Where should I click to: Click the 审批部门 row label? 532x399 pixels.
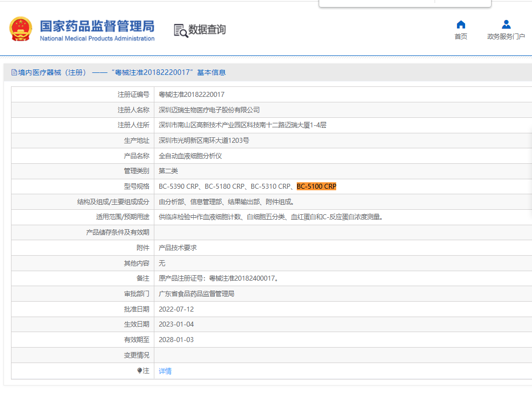tap(136, 294)
